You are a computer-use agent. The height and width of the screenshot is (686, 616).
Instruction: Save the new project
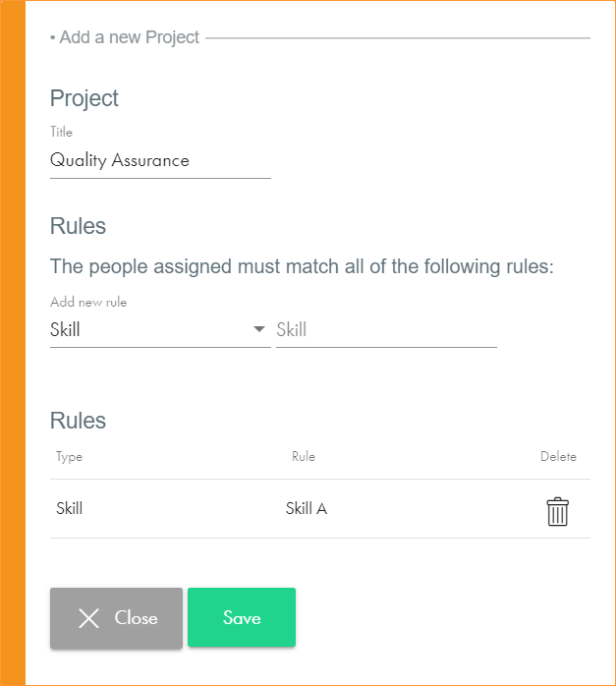coord(241,618)
